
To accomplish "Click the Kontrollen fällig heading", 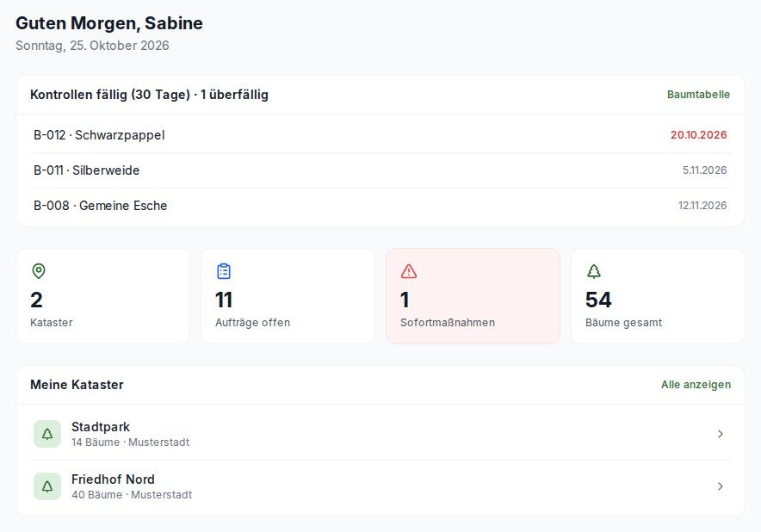I will (x=149, y=95).
